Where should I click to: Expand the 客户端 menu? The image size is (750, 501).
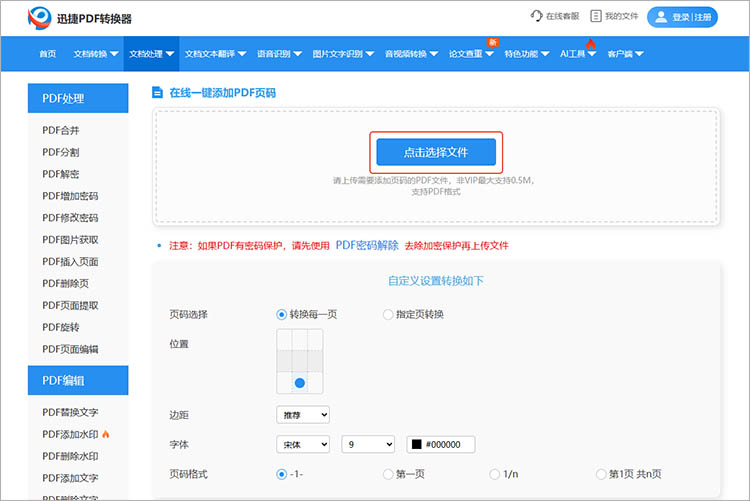coord(625,54)
